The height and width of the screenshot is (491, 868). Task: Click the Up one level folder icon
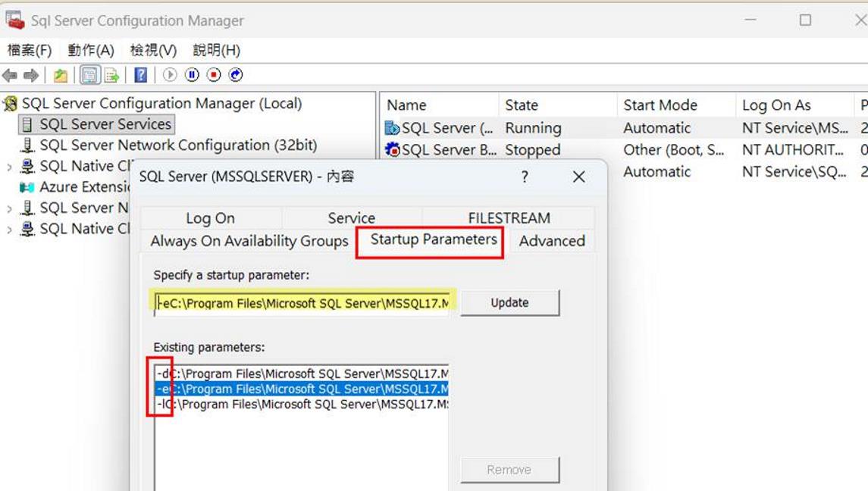coord(61,75)
